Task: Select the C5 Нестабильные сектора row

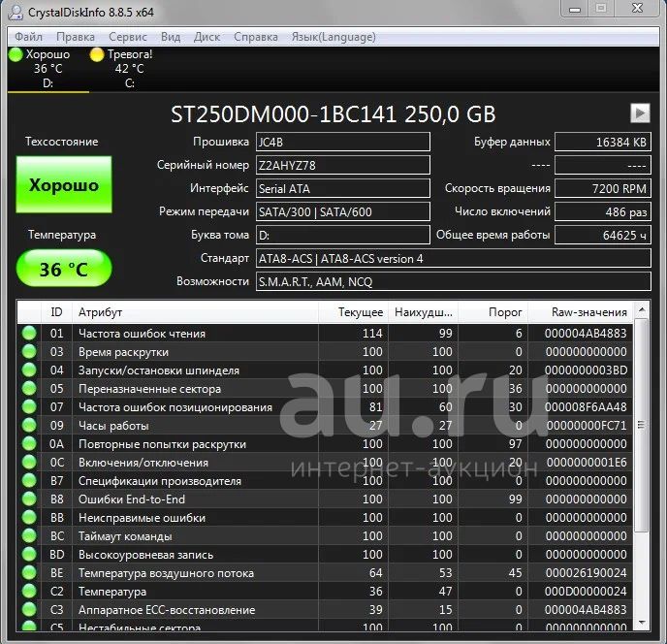Action: click(325, 626)
